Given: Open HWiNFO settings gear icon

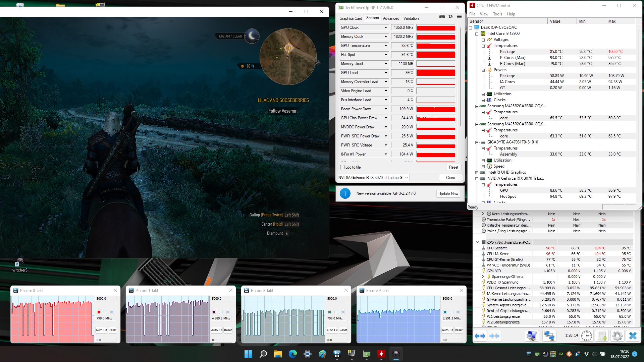Looking at the screenshot, I should pyautogui.click(x=618, y=336).
